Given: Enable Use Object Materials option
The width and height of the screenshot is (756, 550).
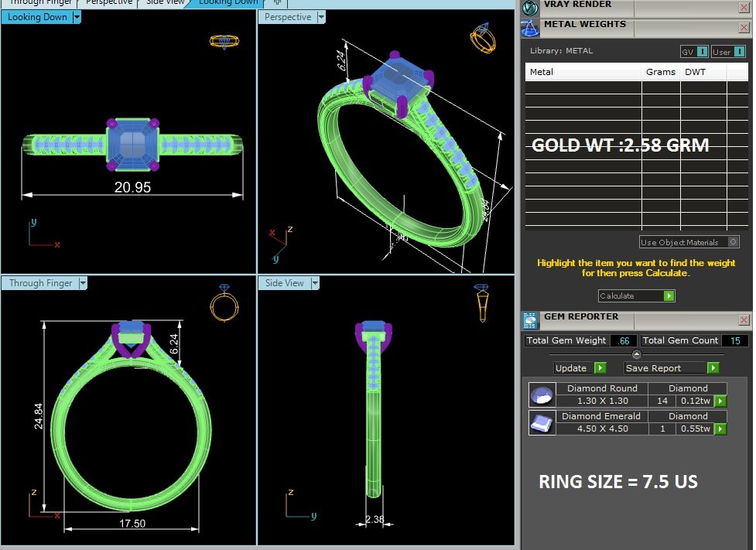Looking at the screenshot, I should pos(733,242).
